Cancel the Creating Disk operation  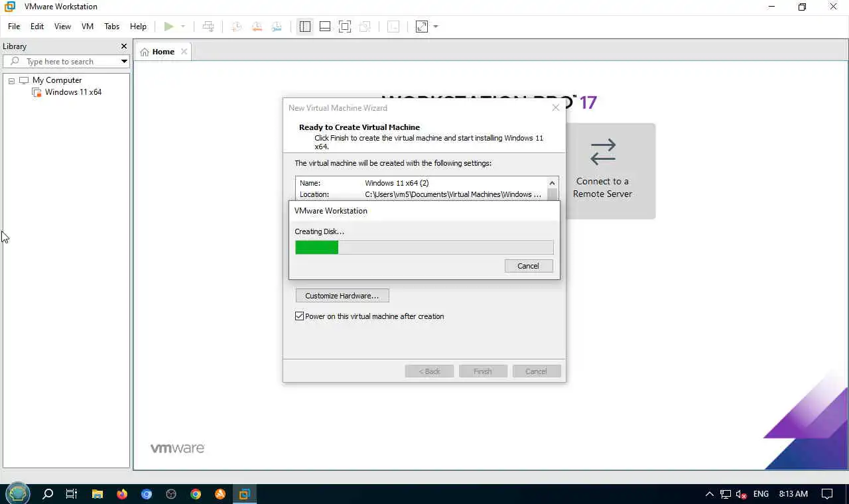(529, 266)
